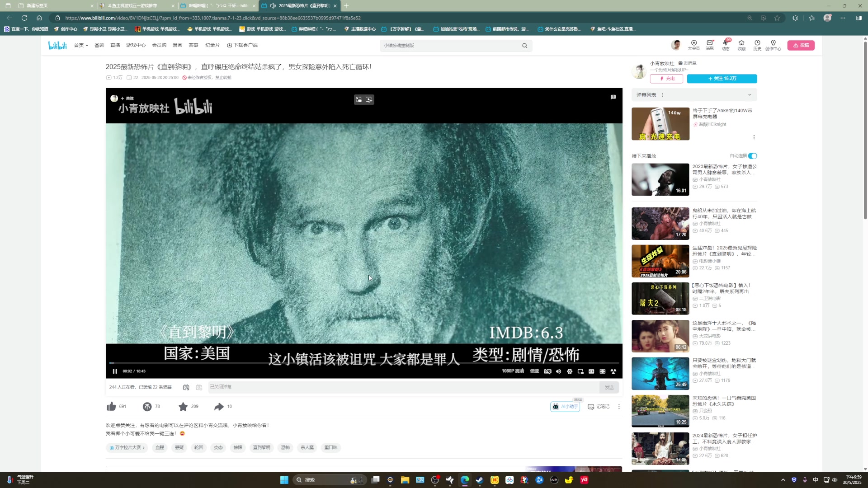868x488 pixels.
Task: Click the 发送 danmaku send button
Action: (609, 387)
